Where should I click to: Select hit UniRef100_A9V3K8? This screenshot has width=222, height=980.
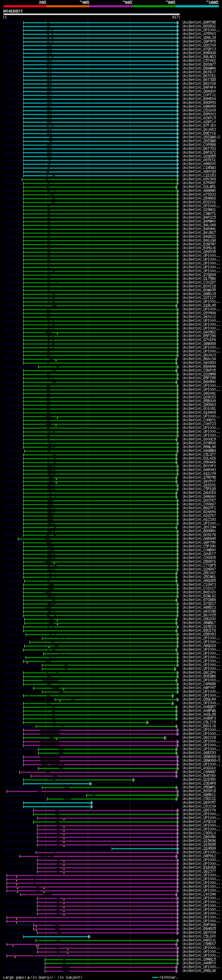199,180
